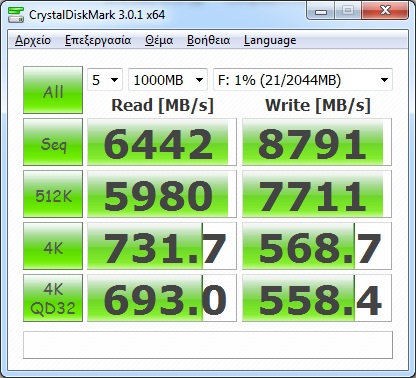Run the 4K random test
This screenshot has height=378, width=416.
pyautogui.click(x=53, y=246)
